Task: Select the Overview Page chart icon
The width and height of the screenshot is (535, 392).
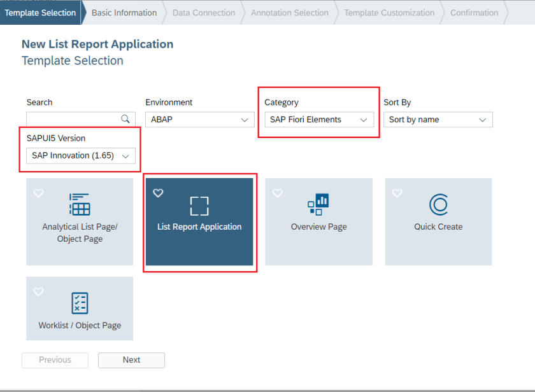Action: click(318, 204)
